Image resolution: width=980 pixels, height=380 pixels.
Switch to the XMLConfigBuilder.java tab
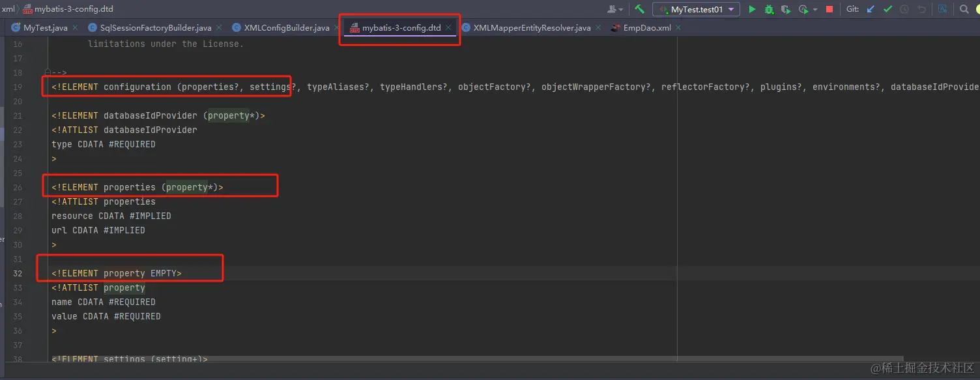coord(286,28)
